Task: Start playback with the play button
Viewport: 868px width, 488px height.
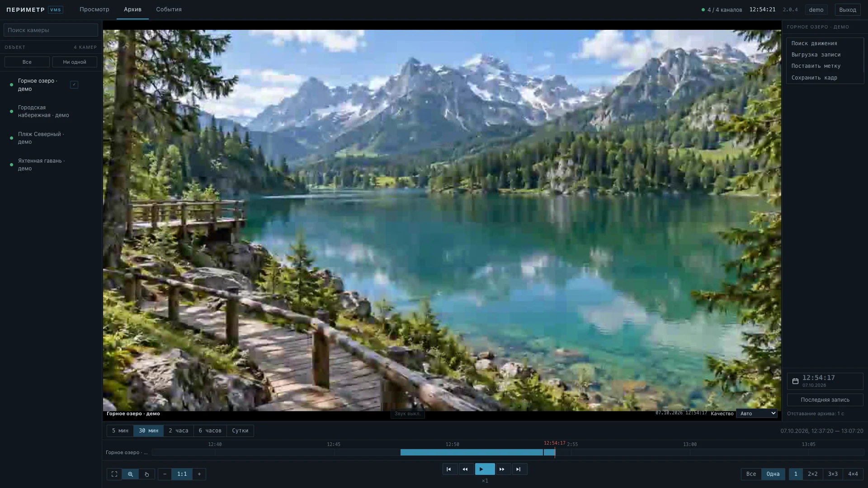Action: point(485,469)
